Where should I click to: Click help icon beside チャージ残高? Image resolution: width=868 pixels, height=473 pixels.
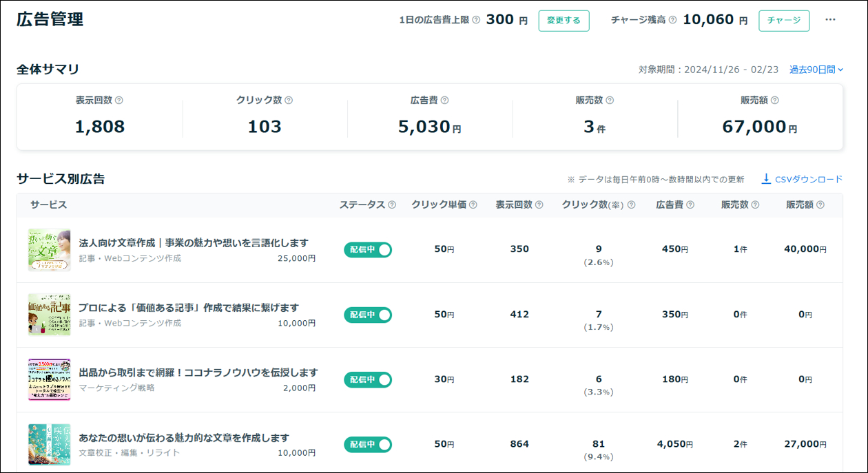[x=672, y=20]
